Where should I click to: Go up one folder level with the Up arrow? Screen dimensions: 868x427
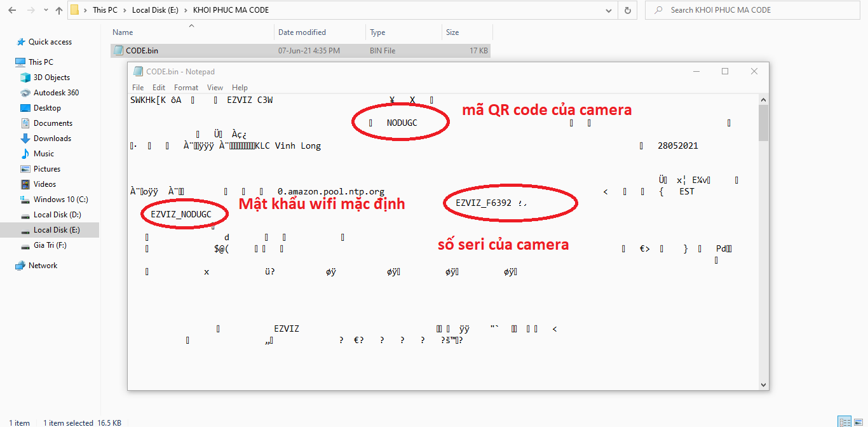tap(59, 10)
